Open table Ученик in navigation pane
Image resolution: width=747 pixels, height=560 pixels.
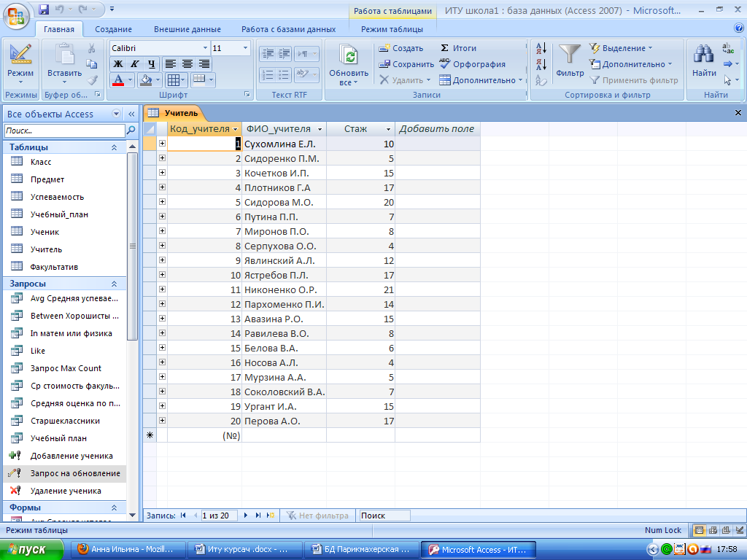click(x=44, y=232)
